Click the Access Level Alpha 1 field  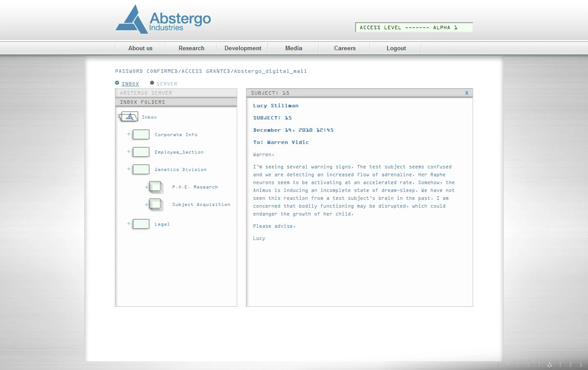tap(414, 27)
